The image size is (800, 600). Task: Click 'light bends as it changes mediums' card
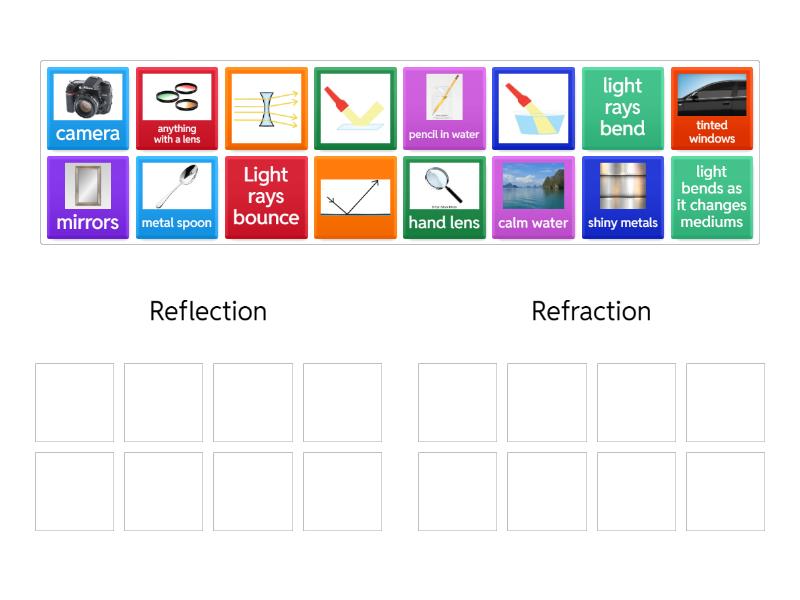click(x=711, y=197)
